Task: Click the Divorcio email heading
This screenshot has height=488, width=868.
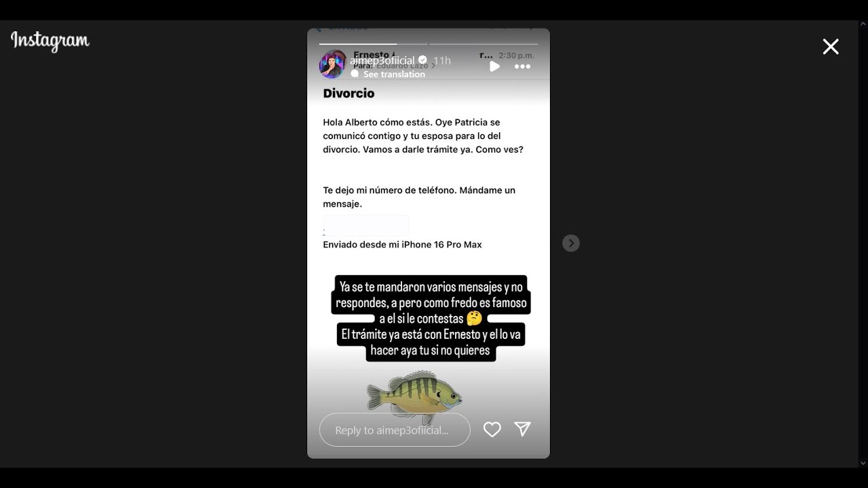Action: point(349,94)
